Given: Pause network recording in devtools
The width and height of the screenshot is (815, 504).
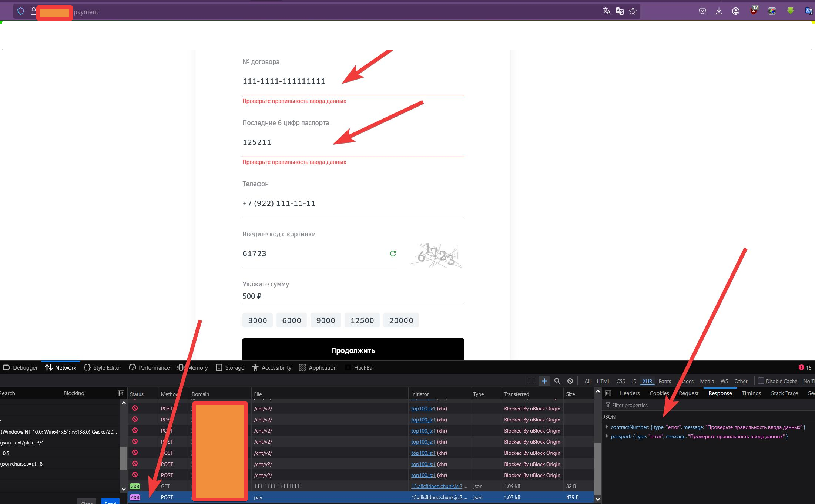Looking at the screenshot, I should (x=531, y=381).
